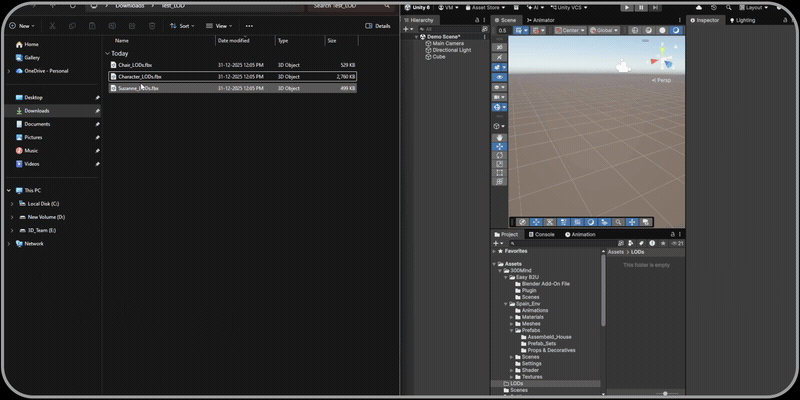This screenshot has height=400, width=800.
Task: Toggle scene visibility eye button in Scene overlay
Action: tap(499, 77)
